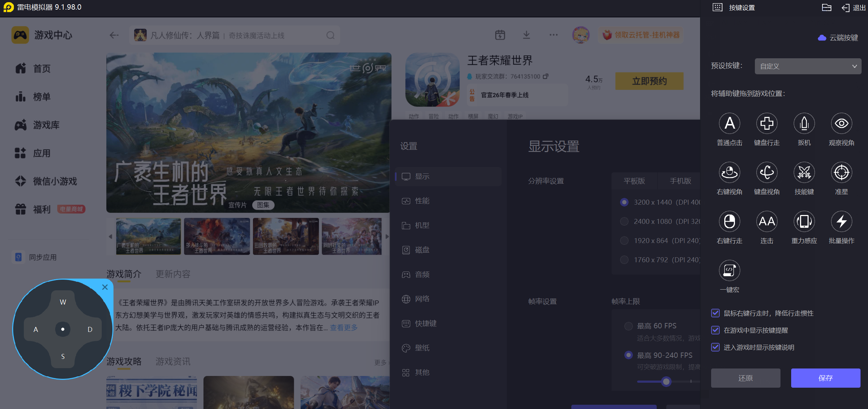Select the 普通点击 tap key icon
The width and height of the screenshot is (868, 409).
pos(729,123)
